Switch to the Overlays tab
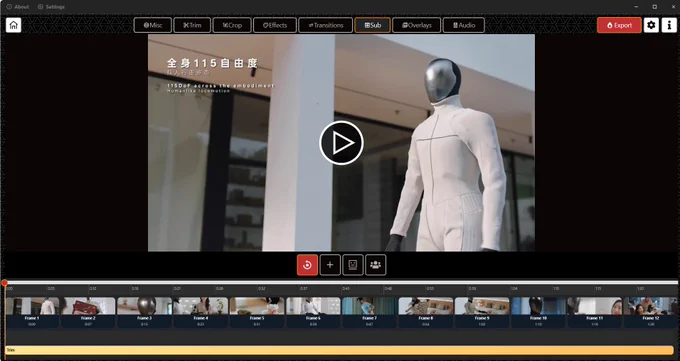 click(416, 25)
